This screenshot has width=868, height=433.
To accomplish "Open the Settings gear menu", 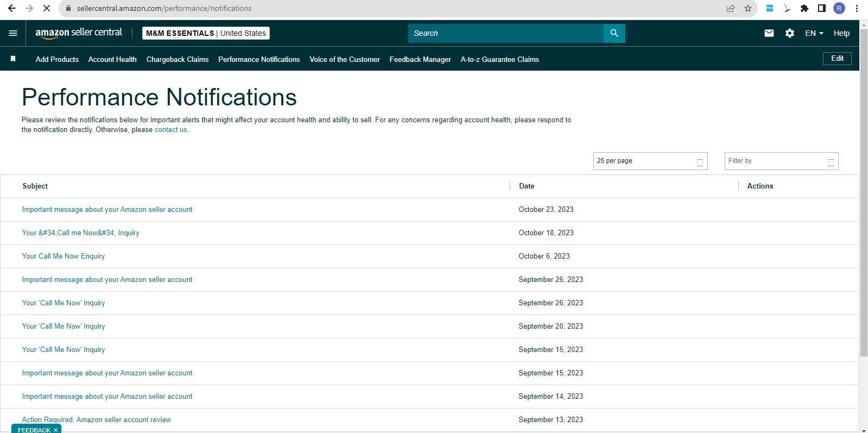I will coord(790,33).
